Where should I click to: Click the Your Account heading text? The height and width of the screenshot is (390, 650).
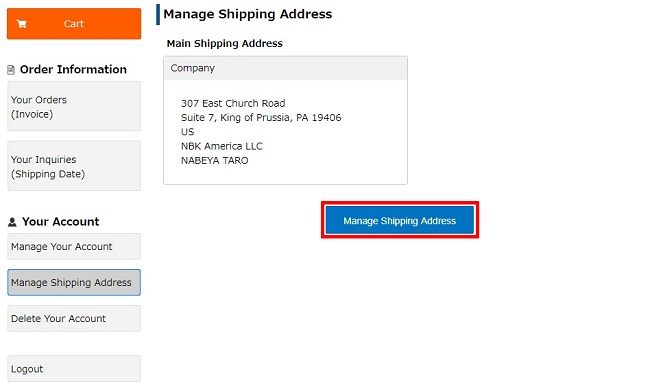click(x=61, y=222)
